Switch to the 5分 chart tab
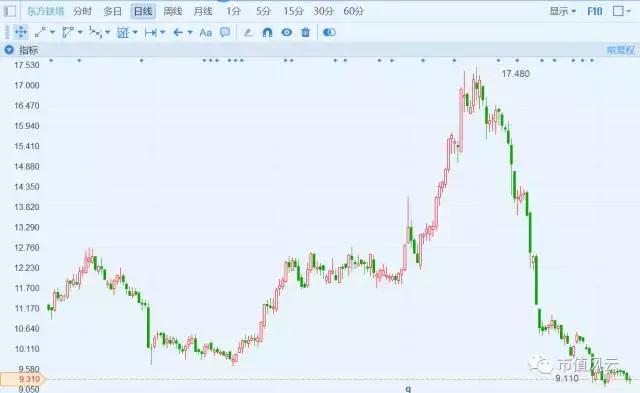The image size is (640, 393). click(263, 11)
